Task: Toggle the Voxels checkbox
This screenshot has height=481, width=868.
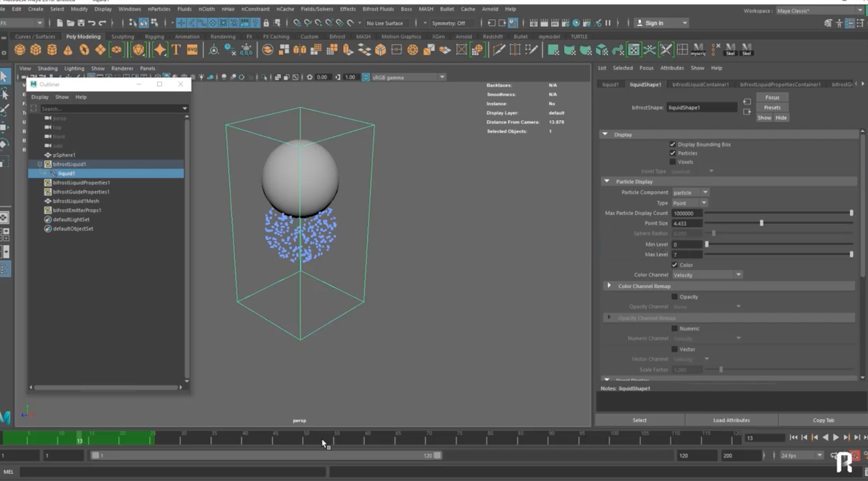Action: [673, 162]
